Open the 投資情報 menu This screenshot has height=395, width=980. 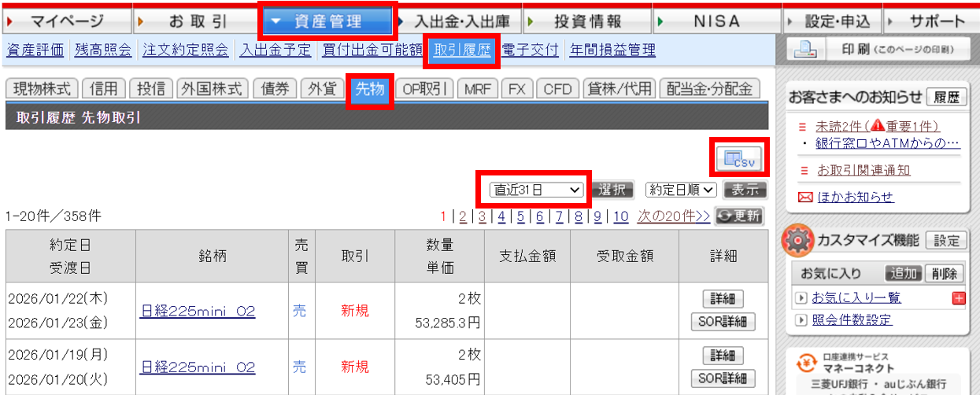coord(587,21)
